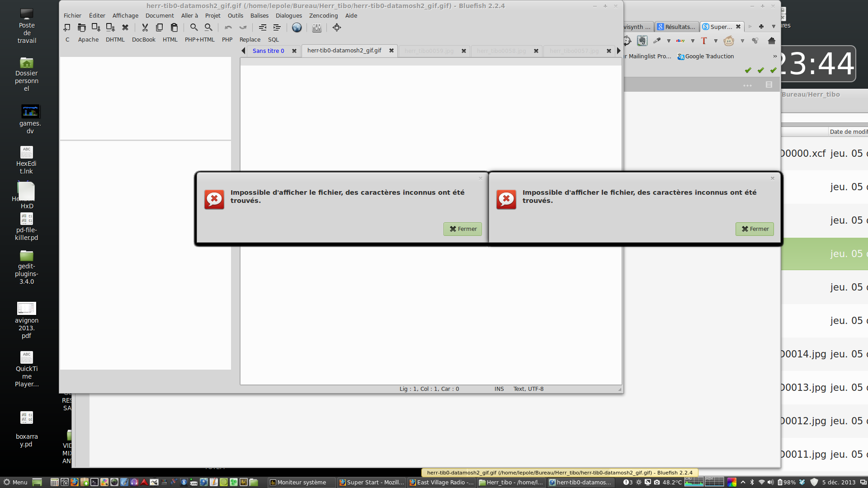Click the Preview in browser globe icon

(x=297, y=28)
